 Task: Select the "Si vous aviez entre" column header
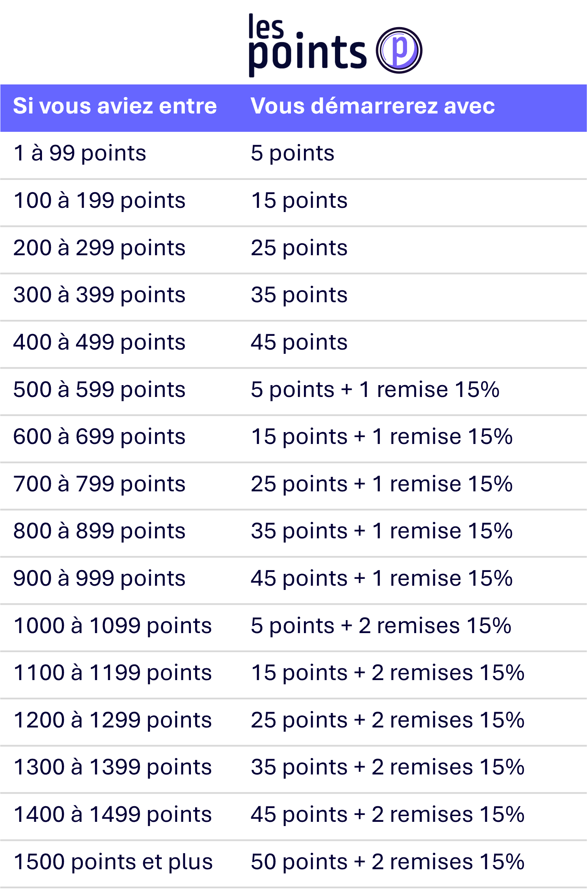point(115,106)
